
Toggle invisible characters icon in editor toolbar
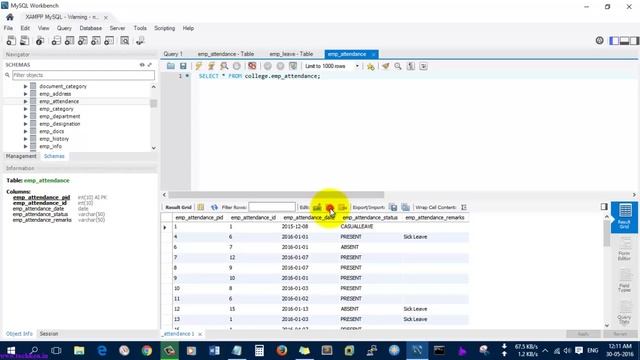click(x=411, y=66)
